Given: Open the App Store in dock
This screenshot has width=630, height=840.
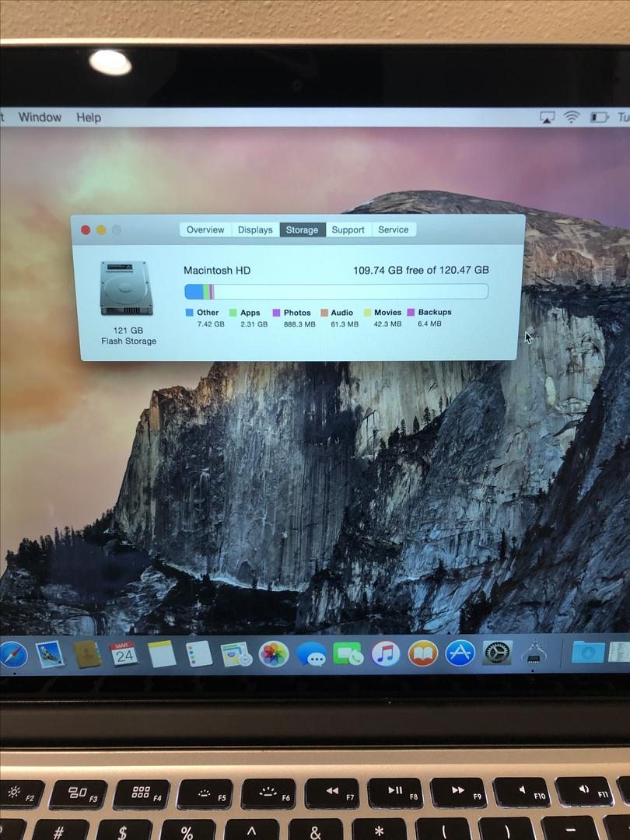Looking at the screenshot, I should tap(460, 653).
